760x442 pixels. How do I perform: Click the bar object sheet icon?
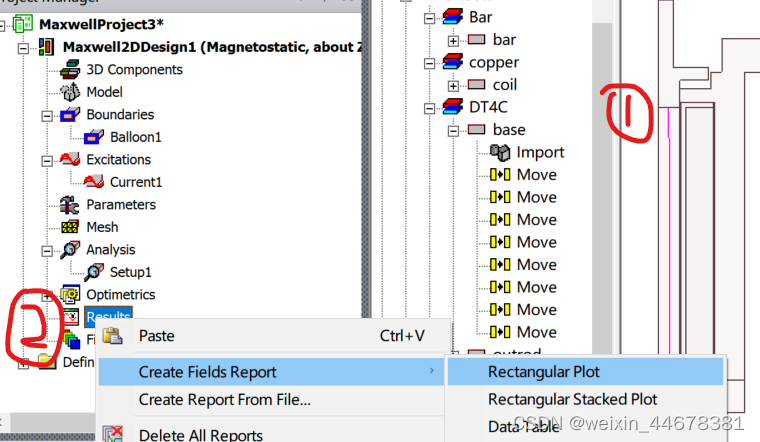[x=476, y=39]
